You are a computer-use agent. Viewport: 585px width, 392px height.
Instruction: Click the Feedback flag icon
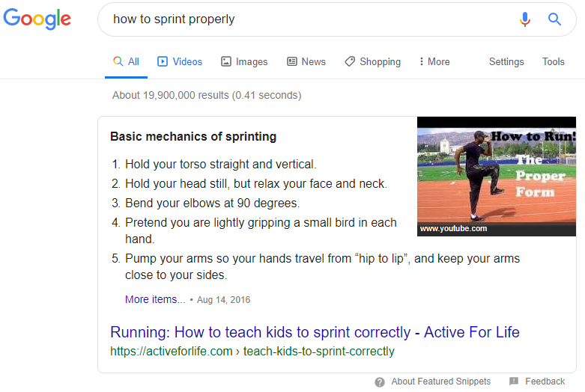(x=513, y=382)
